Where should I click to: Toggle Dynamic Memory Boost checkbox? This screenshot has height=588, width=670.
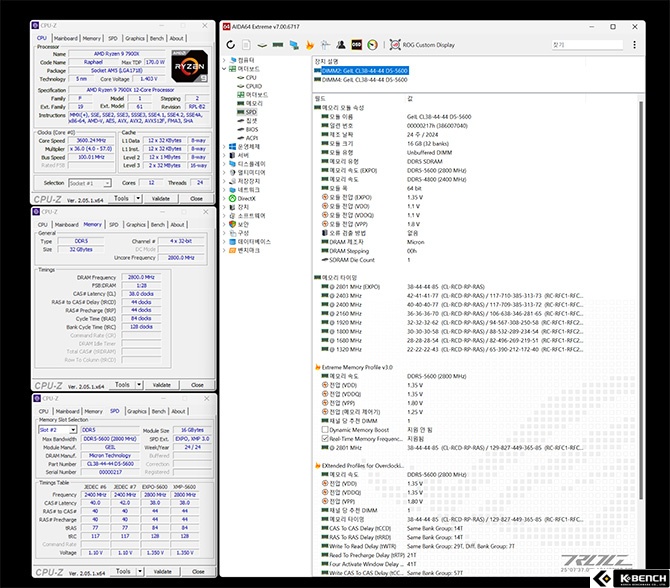point(325,429)
